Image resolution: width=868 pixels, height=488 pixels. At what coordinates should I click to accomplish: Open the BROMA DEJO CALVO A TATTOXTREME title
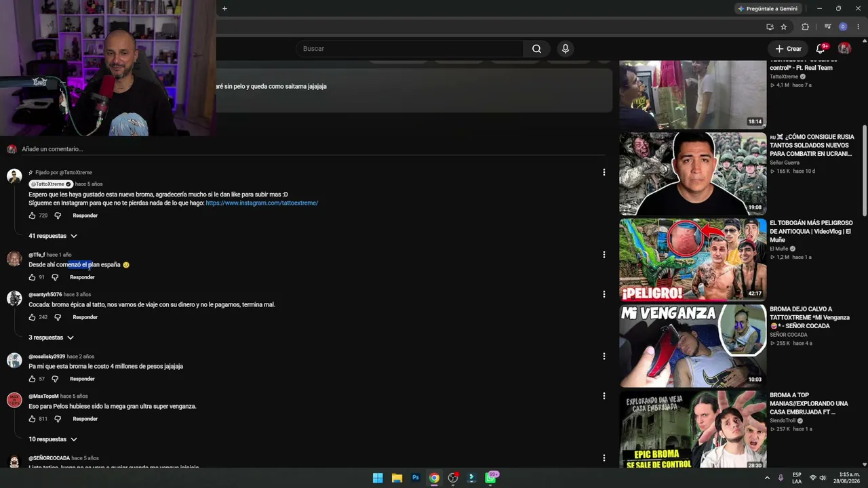tap(810, 317)
